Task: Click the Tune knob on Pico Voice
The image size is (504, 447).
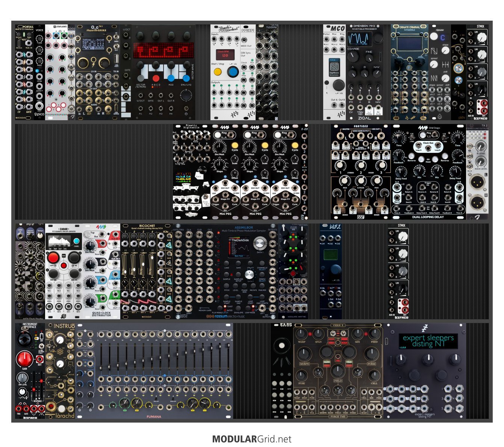Action: tap(39, 38)
